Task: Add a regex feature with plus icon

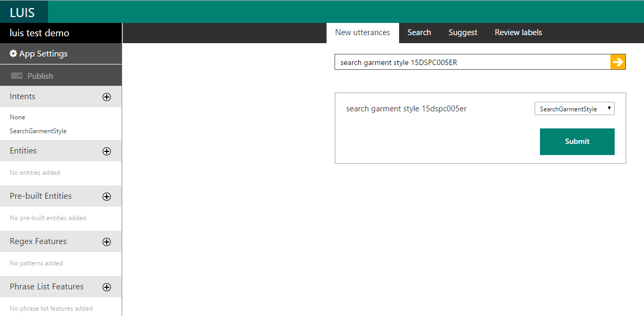Action: [107, 242]
